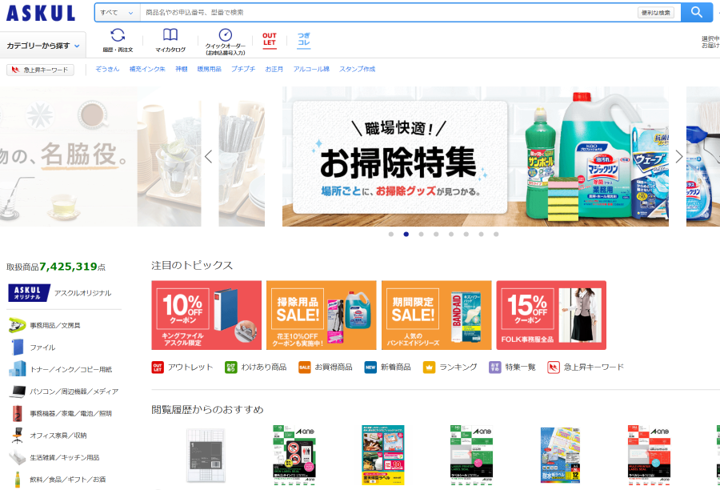Select the second carousel dot
Viewport: 720px width, 490px height.
(x=406, y=234)
